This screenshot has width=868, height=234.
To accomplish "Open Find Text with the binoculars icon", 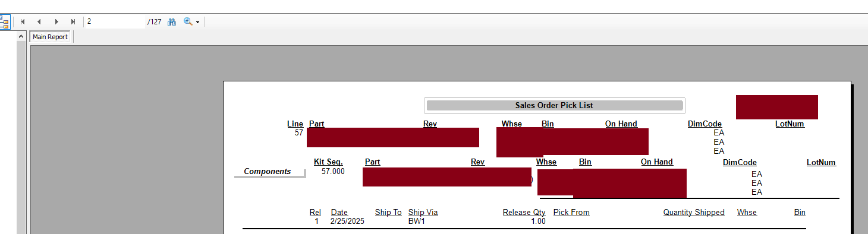I will click(172, 22).
